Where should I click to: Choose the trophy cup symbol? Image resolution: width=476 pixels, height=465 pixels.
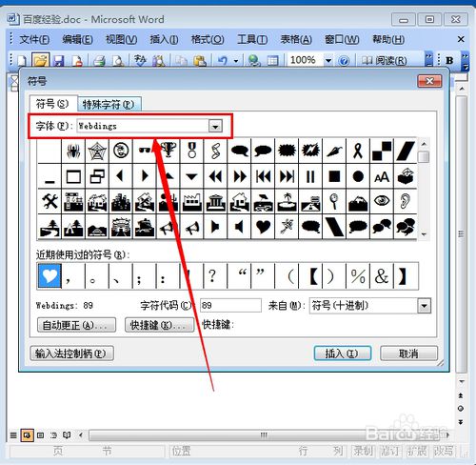point(169,151)
